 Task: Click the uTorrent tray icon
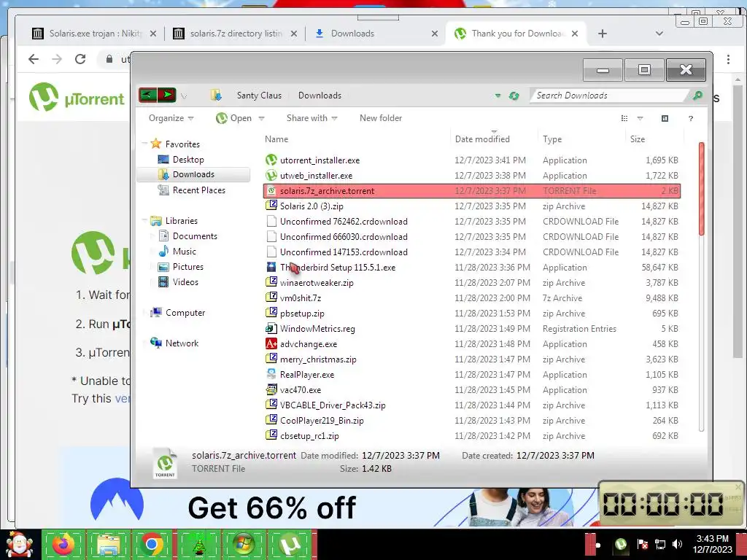[620, 544]
